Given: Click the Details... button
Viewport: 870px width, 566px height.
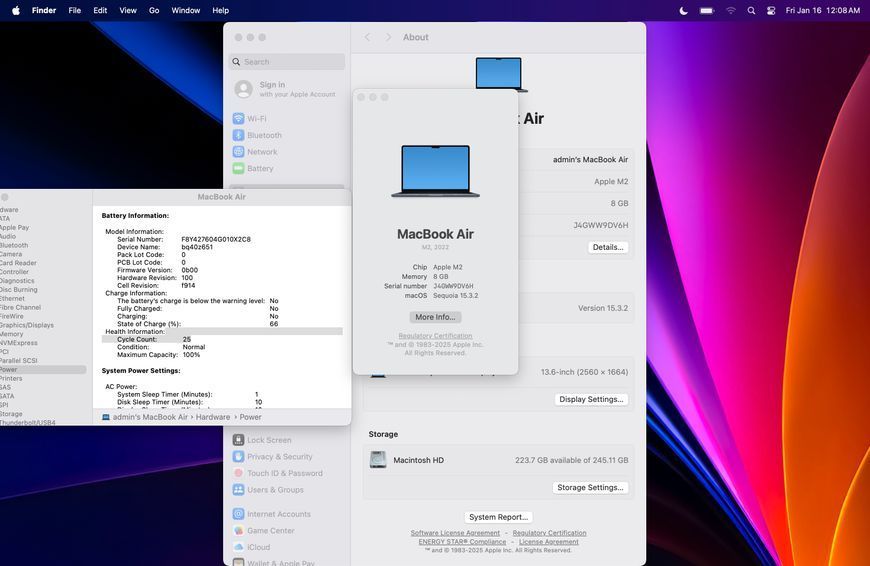Looking at the screenshot, I should [x=608, y=247].
